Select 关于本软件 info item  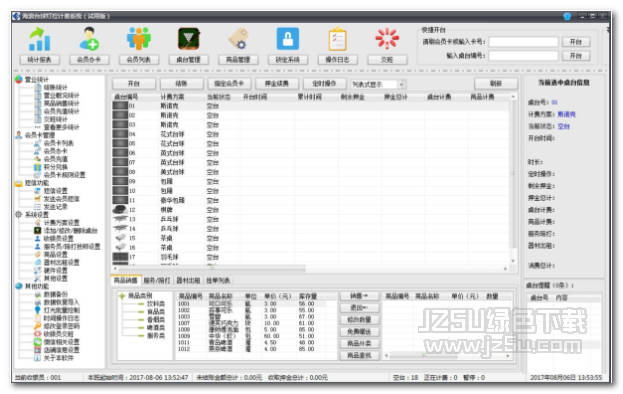point(58,358)
